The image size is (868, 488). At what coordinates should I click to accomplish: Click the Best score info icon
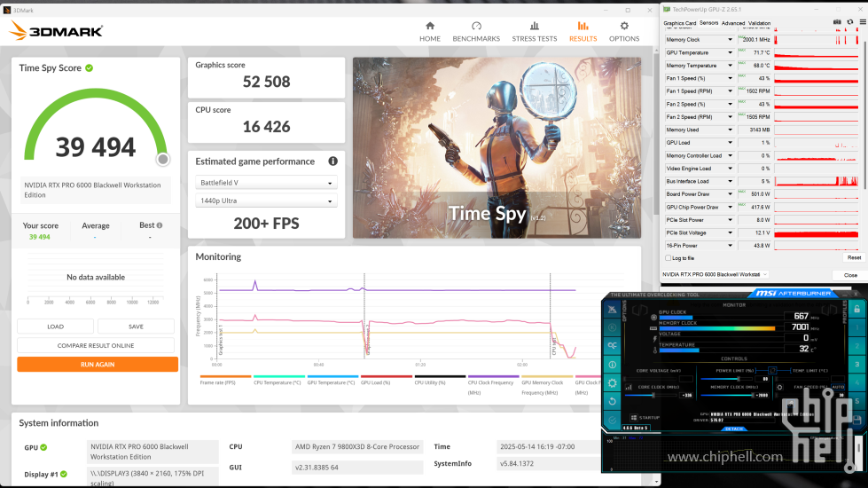160,225
